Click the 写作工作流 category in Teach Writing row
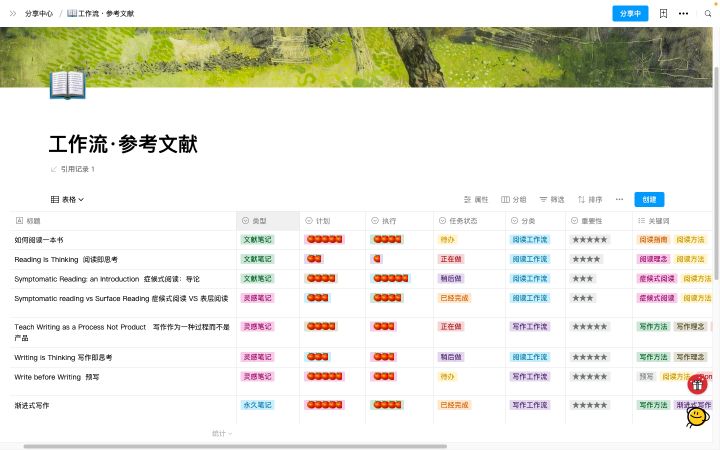 click(x=530, y=326)
